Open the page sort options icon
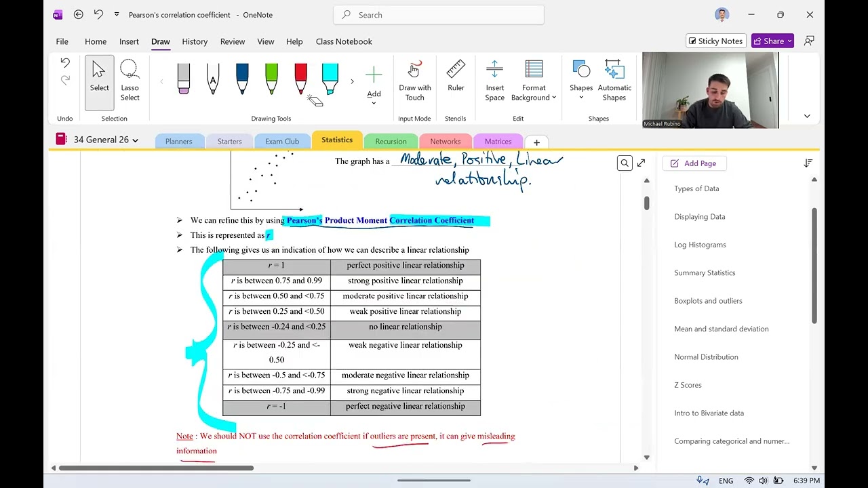868x488 pixels. pyautogui.click(x=808, y=163)
